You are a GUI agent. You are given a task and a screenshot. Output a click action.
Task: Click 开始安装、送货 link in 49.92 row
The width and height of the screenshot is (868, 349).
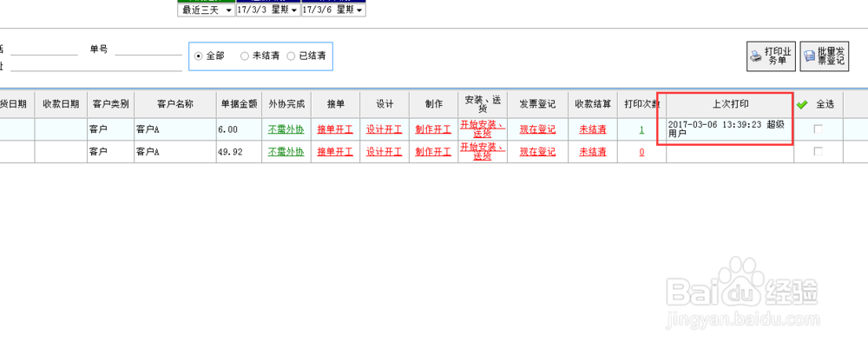482,151
